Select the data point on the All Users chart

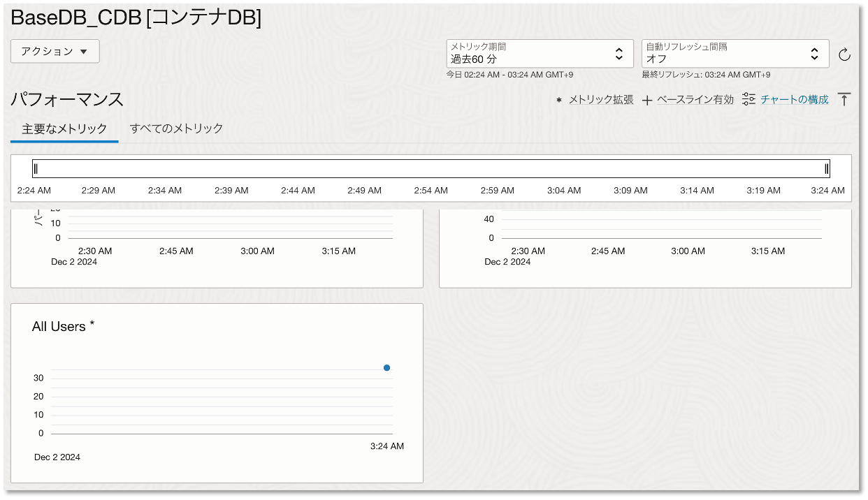tap(386, 367)
